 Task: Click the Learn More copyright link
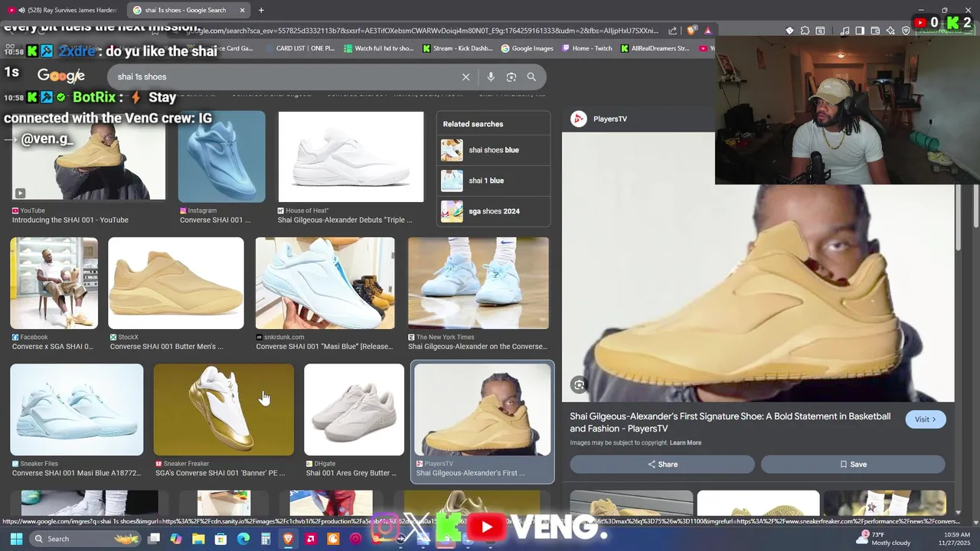pyautogui.click(x=685, y=443)
